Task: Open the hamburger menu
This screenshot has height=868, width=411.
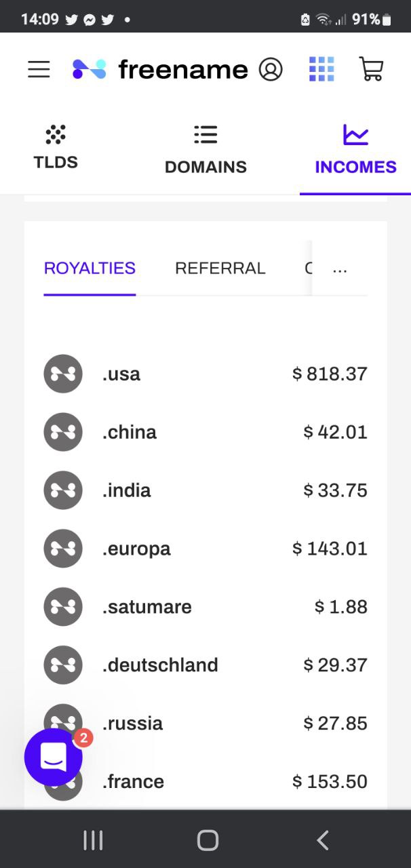Action: click(x=39, y=69)
